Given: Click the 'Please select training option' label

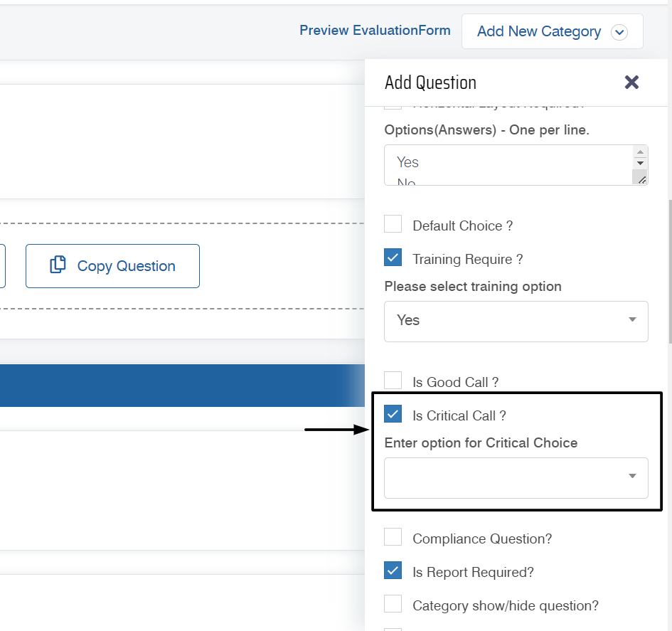Looking at the screenshot, I should (x=473, y=287).
